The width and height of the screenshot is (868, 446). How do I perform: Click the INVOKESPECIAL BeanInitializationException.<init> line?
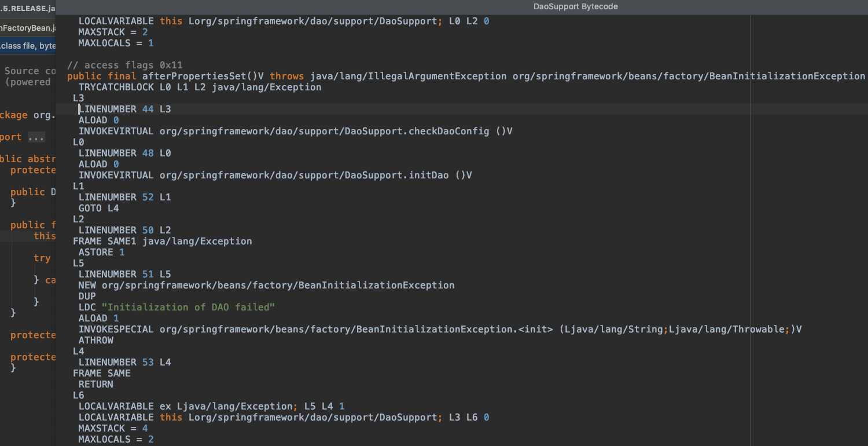(440, 329)
